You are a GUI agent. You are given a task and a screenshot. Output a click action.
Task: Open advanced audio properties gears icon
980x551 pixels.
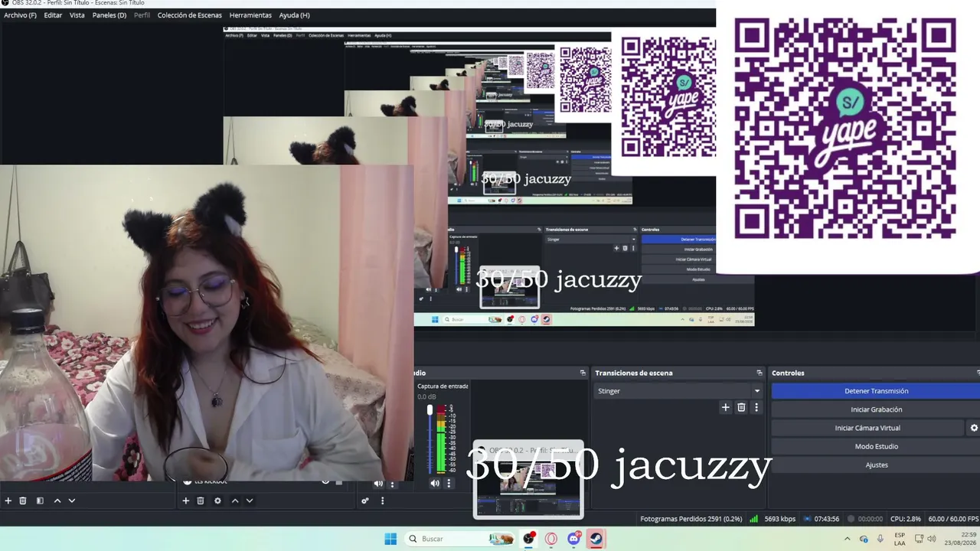(x=365, y=500)
